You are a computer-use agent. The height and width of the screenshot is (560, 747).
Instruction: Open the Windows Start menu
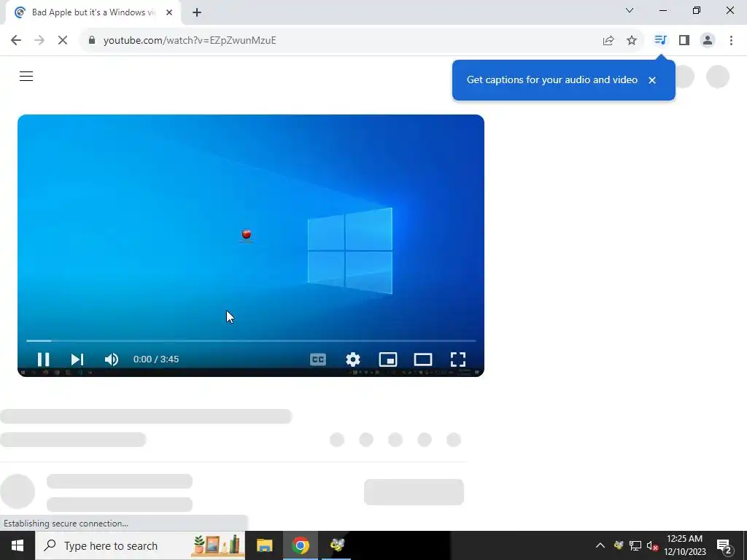point(18,545)
